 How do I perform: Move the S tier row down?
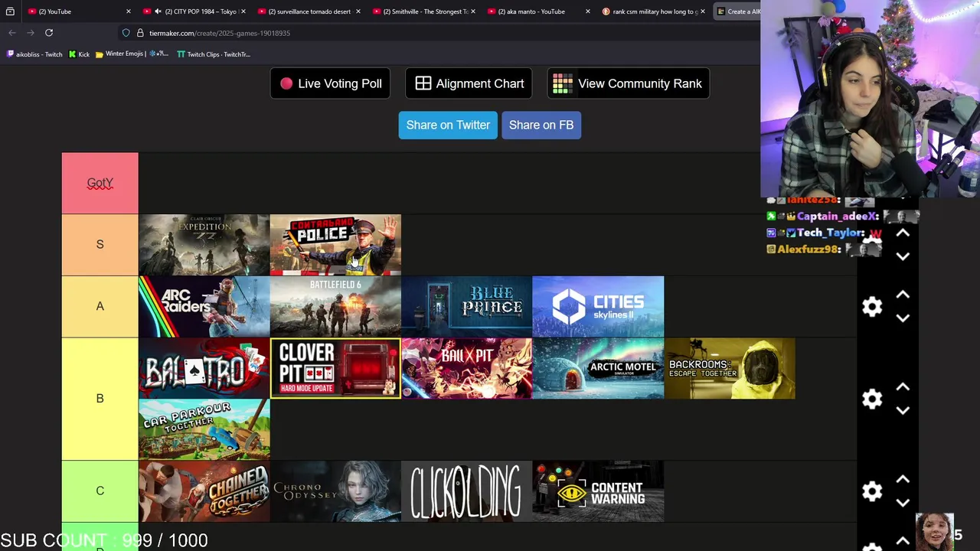903,256
